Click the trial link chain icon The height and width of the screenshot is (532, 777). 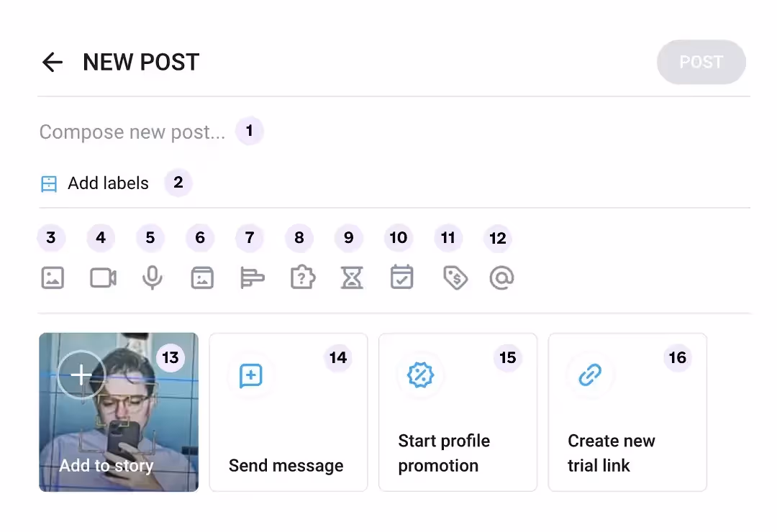click(589, 375)
